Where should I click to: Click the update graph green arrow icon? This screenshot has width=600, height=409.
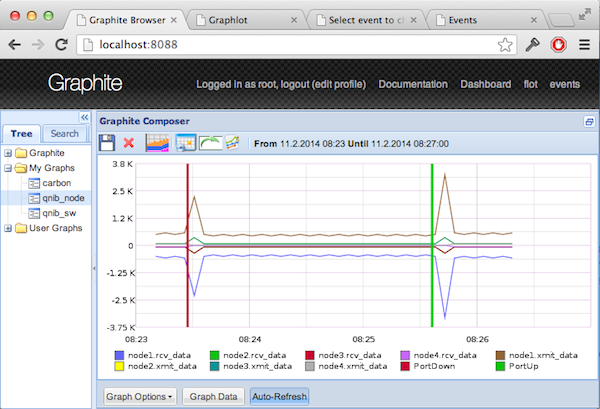point(210,143)
